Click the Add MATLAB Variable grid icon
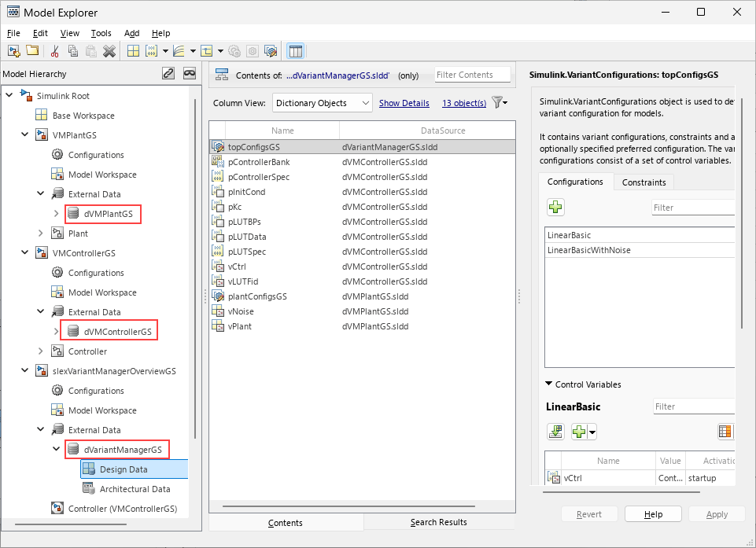756x548 pixels. click(x=133, y=51)
